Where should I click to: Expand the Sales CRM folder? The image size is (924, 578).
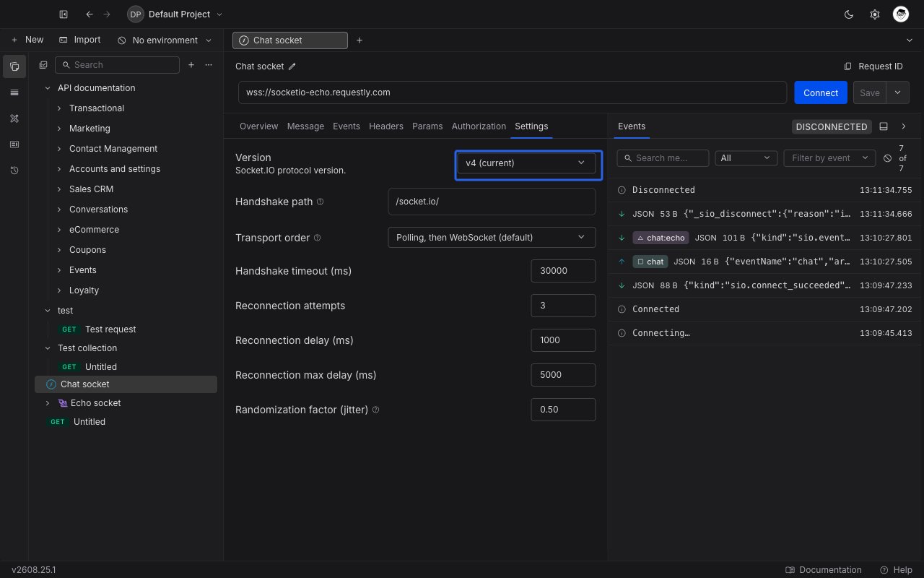pyautogui.click(x=59, y=189)
